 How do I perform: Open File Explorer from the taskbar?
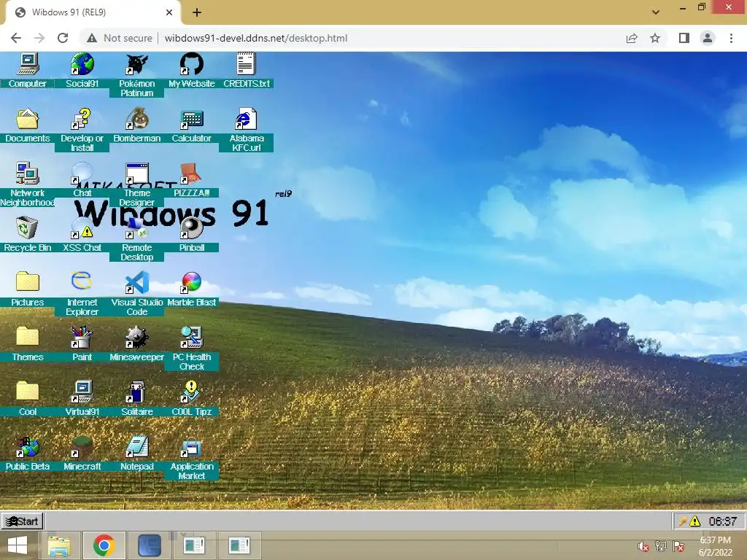[59, 545]
